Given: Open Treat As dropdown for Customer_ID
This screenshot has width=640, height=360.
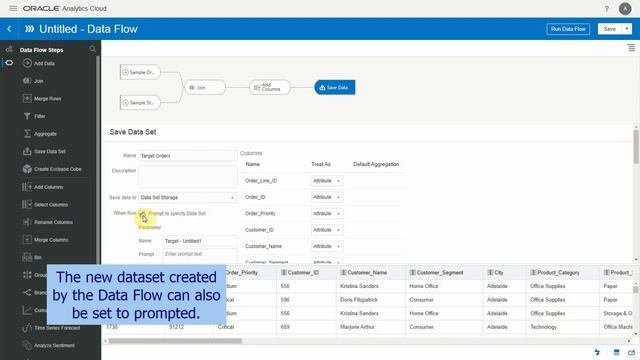Looking at the screenshot, I should [x=327, y=230].
